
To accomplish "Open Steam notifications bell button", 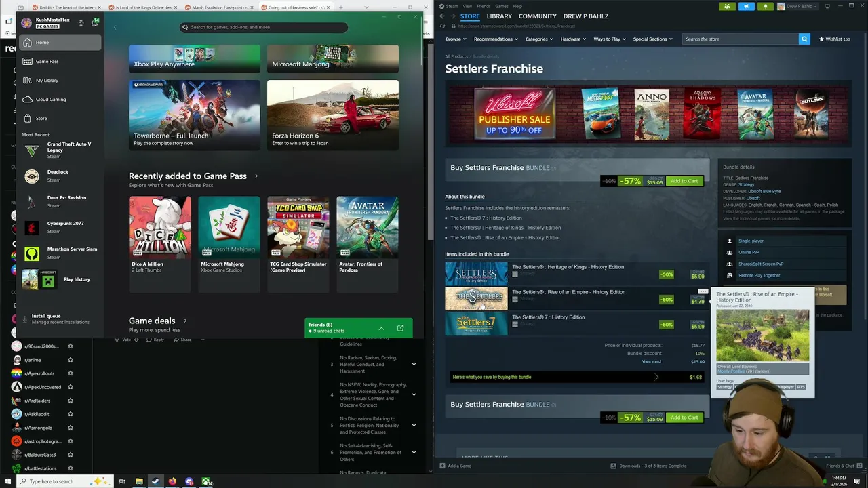I will [766, 7].
